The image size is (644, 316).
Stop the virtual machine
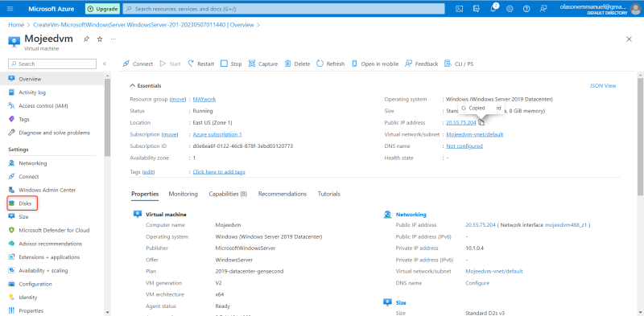231,64
